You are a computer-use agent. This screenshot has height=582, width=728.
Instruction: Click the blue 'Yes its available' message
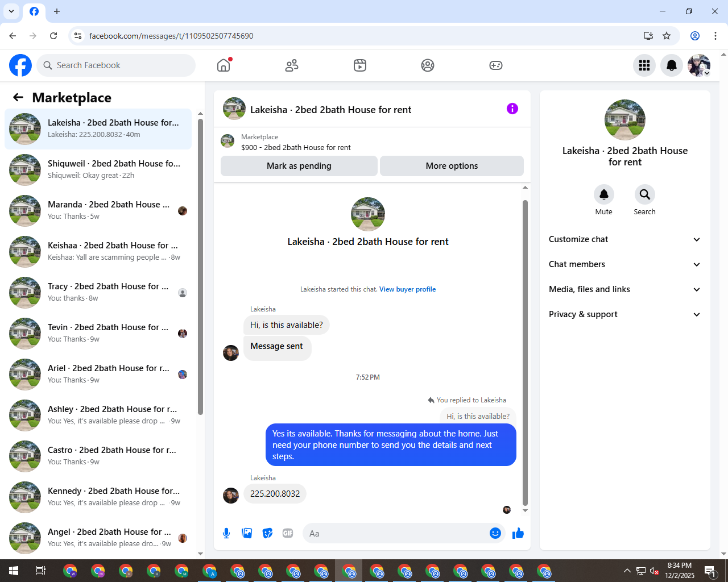click(391, 445)
